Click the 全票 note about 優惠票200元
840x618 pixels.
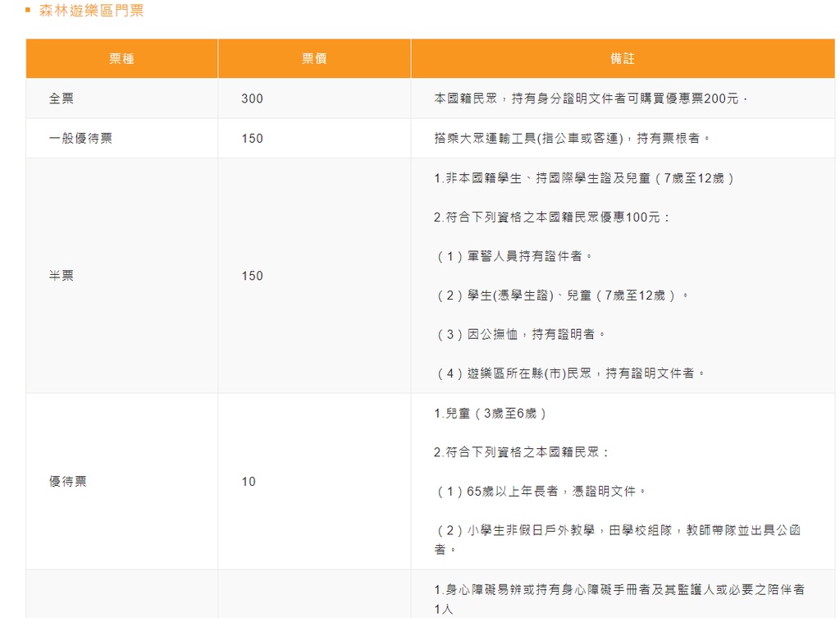(x=591, y=98)
